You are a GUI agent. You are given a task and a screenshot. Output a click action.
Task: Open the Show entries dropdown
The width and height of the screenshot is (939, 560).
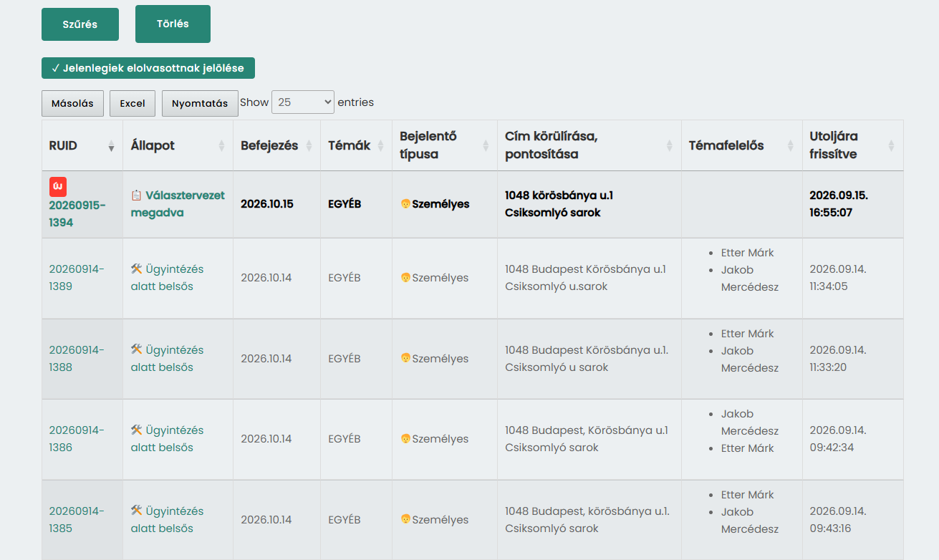303,102
